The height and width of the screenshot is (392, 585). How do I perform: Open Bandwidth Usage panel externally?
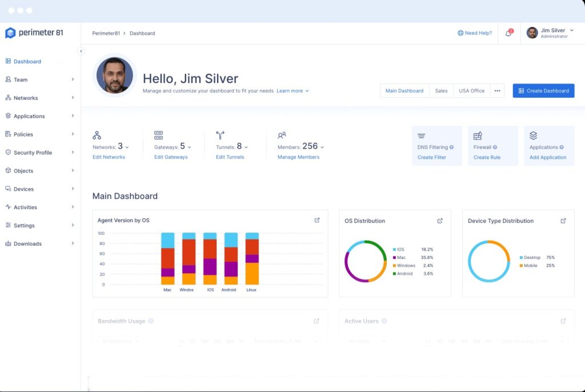[316, 321]
